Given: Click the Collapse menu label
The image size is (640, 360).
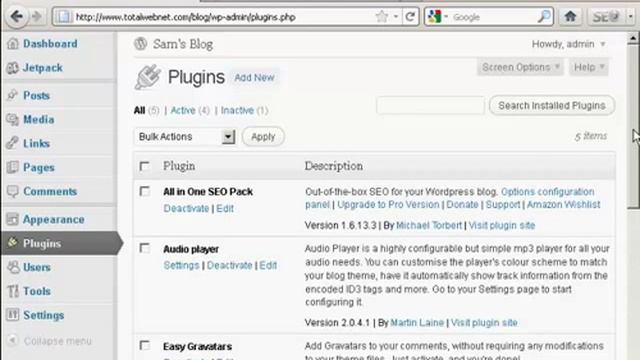Looking at the screenshot, I should pos(58,341).
